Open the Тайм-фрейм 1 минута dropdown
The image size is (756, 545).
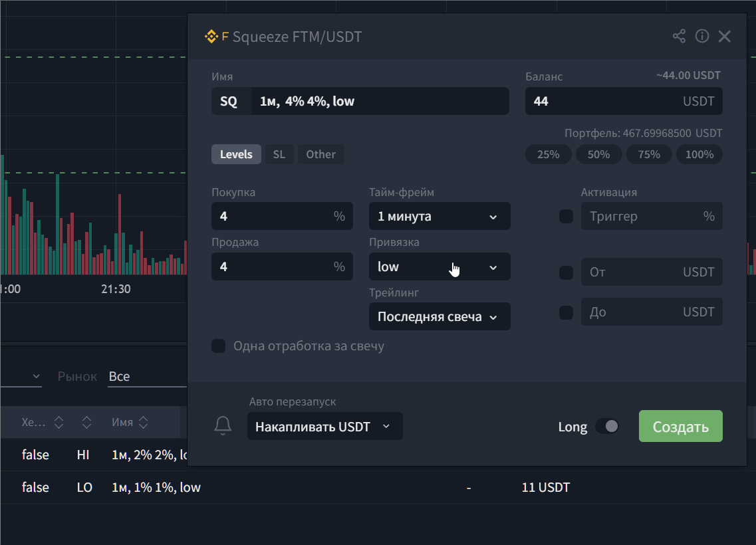click(x=439, y=217)
